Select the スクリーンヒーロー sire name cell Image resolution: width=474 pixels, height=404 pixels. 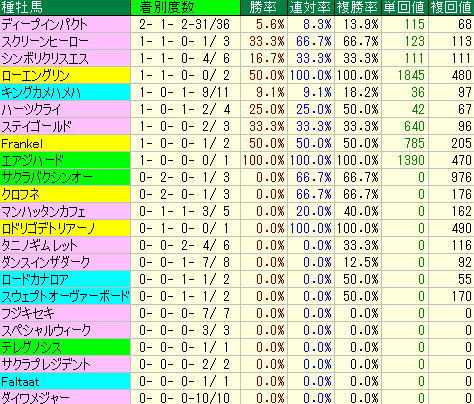(x=65, y=41)
